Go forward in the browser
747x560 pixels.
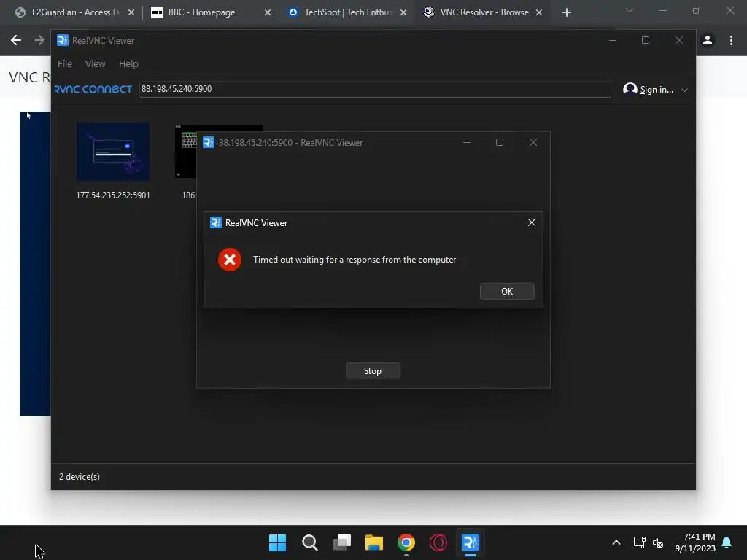click(39, 41)
